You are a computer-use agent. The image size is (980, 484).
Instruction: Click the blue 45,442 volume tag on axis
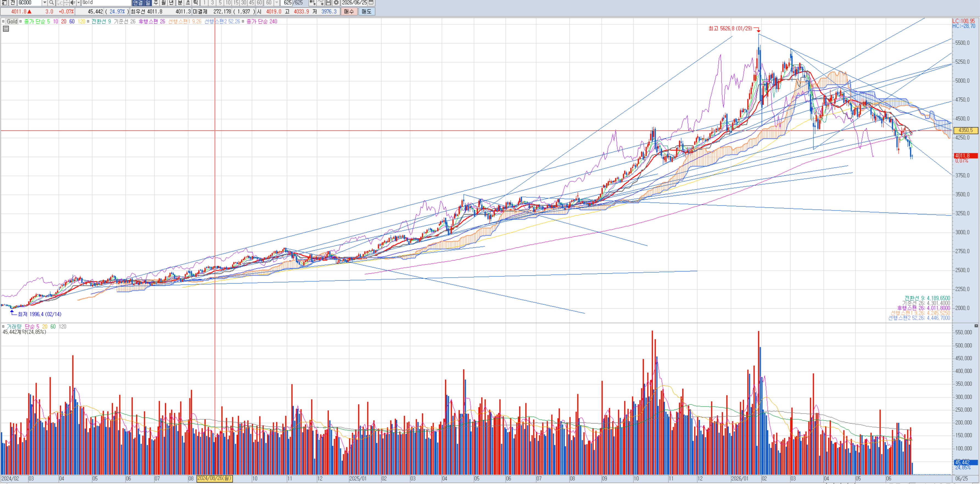pyautogui.click(x=965, y=462)
